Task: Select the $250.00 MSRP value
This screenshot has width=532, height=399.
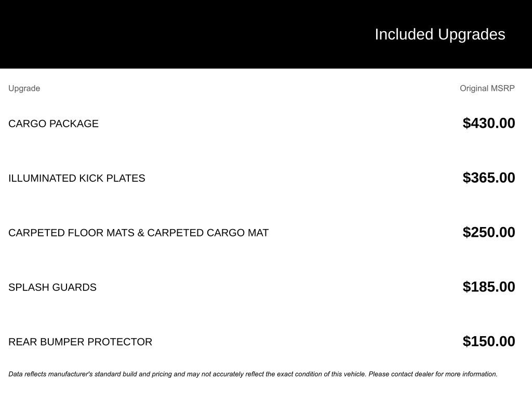Action: (x=489, y=232)
